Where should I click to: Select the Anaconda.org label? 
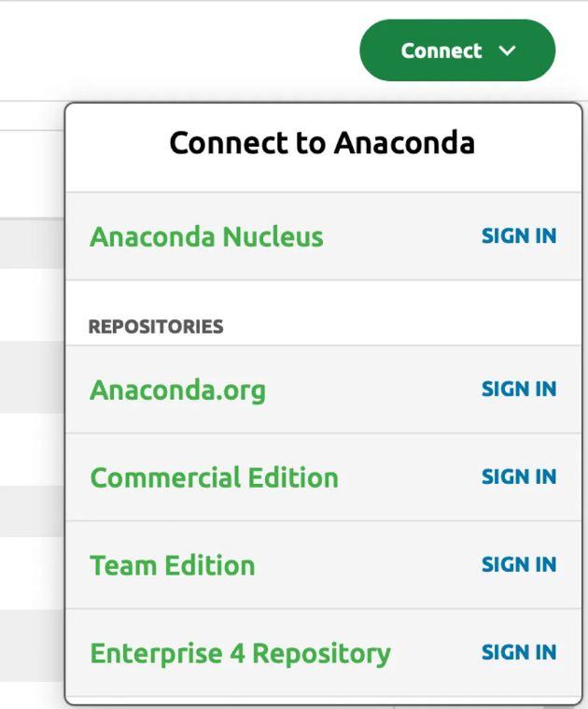coord(177,390)
